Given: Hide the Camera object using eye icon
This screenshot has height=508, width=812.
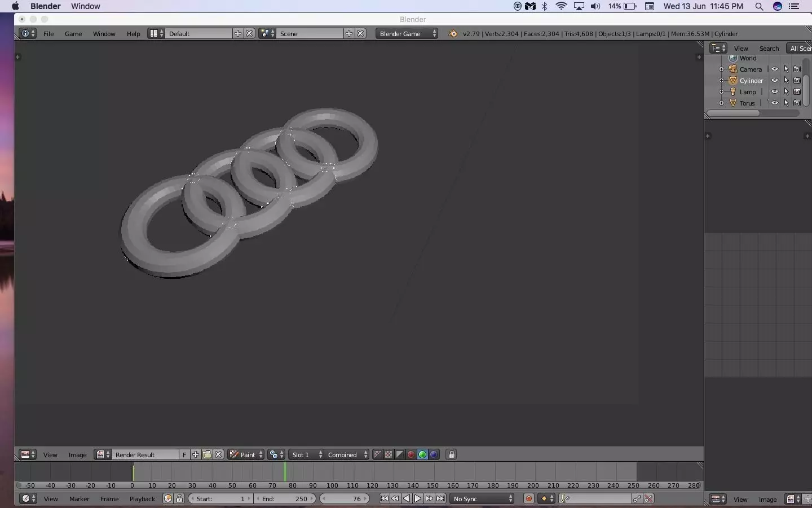Looking at the screenshot, I should [775, 69].
